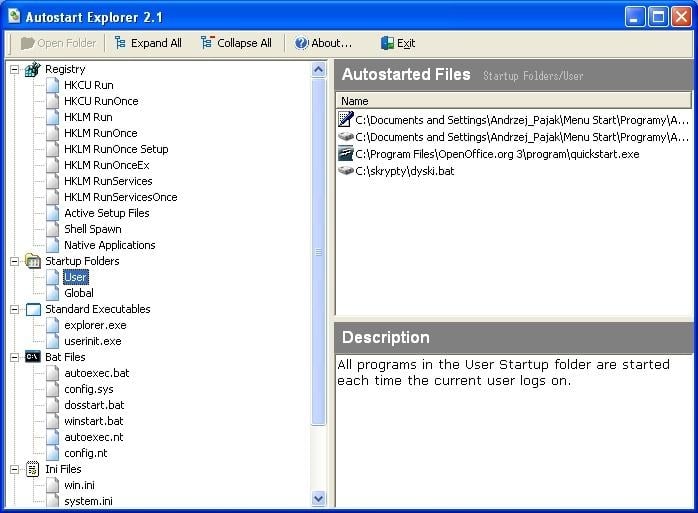Click the Standard Executables window icon
The image size is (698, 513).
[x=33, y=309]
